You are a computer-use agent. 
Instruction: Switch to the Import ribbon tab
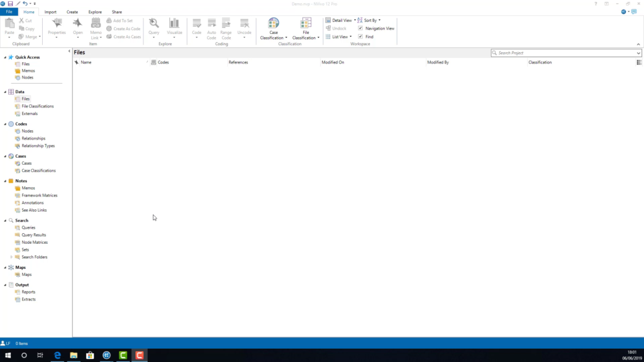pos(50,12)
